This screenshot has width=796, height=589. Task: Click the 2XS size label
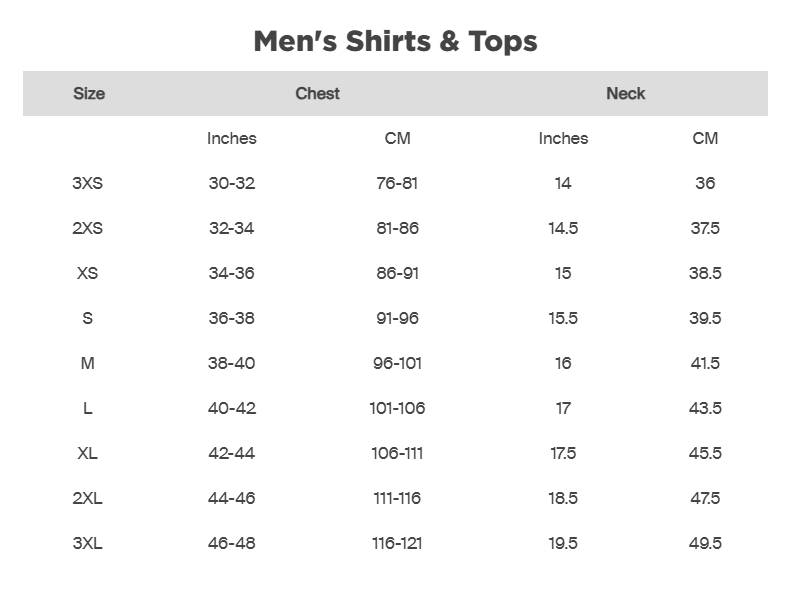click(x=88, y=228)
